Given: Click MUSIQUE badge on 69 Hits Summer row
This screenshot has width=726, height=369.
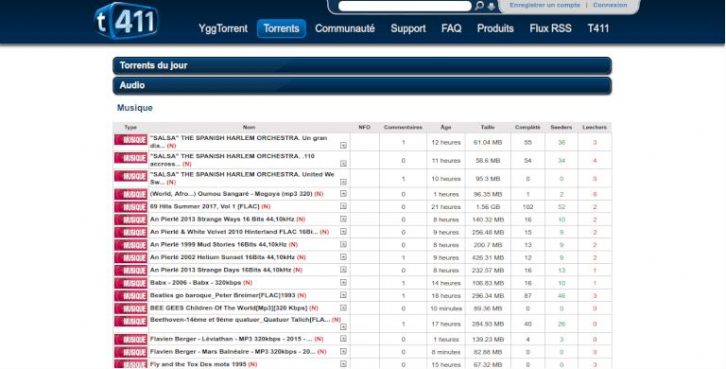Looking at the screenshot, I should [131, 207].
